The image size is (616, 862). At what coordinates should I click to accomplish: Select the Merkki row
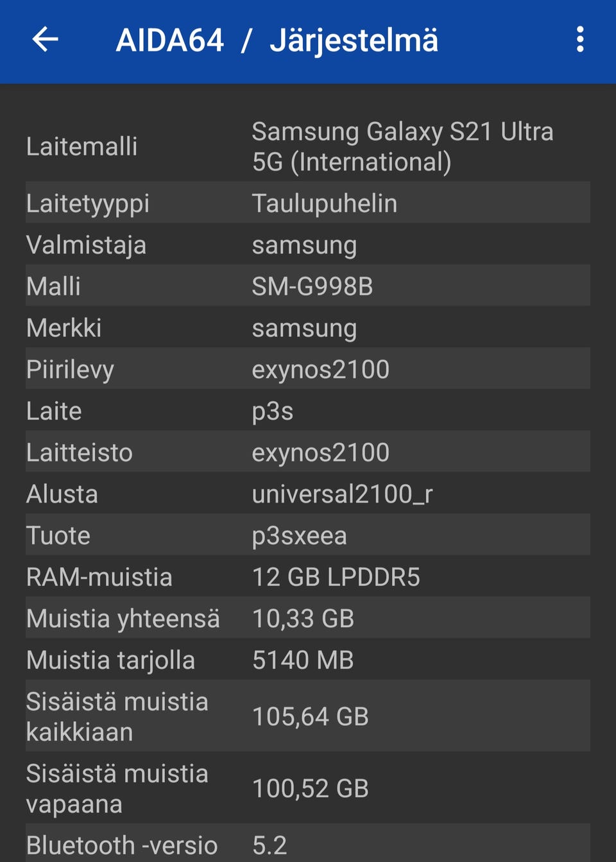308,328
